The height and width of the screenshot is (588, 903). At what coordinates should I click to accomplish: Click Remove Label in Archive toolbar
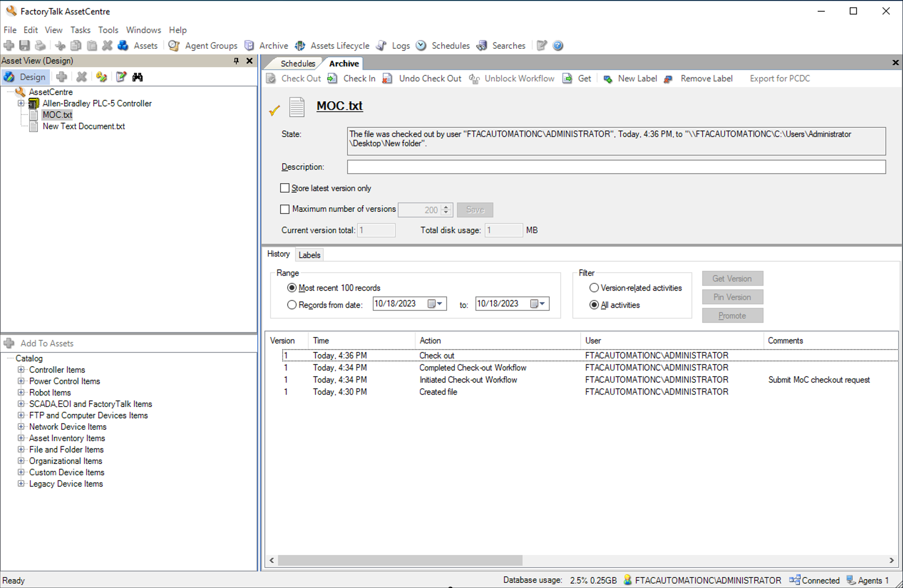698,79
